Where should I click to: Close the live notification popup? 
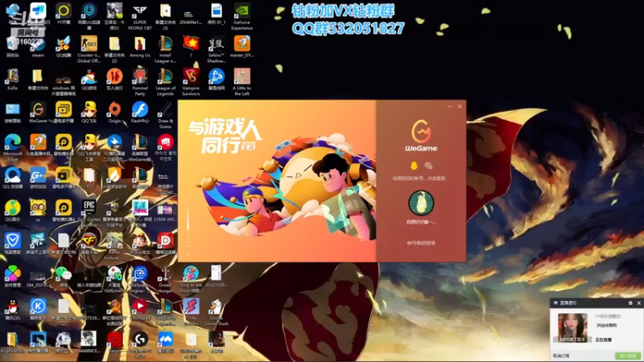tap(638, 303)
